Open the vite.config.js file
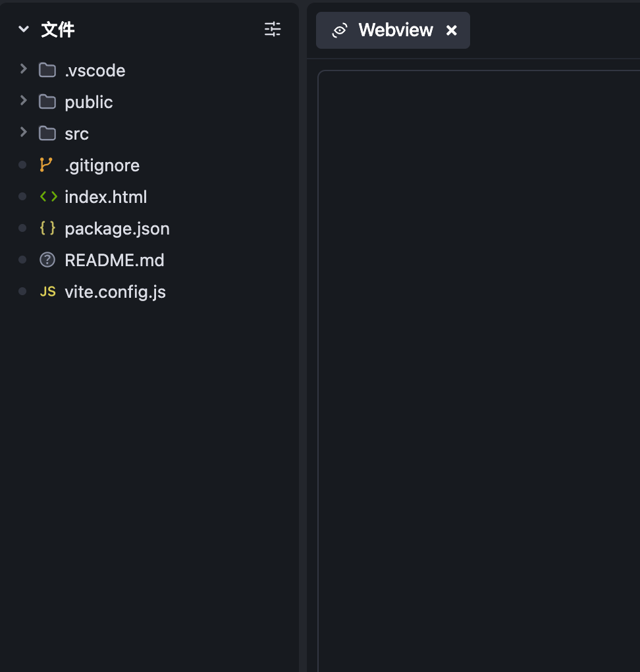The width and height of the screenshot is (640, 672). coord(115,292)
